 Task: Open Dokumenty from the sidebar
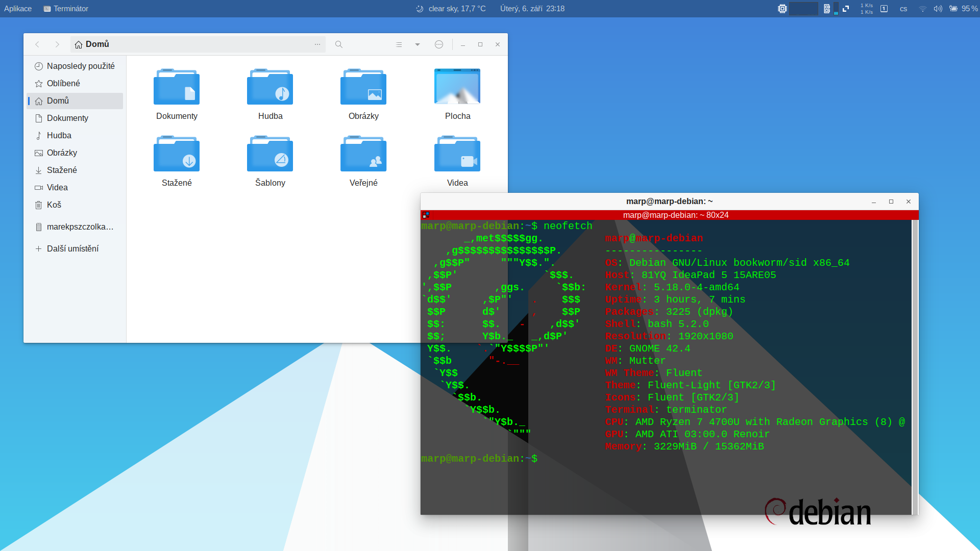click(x=75, y=118)
